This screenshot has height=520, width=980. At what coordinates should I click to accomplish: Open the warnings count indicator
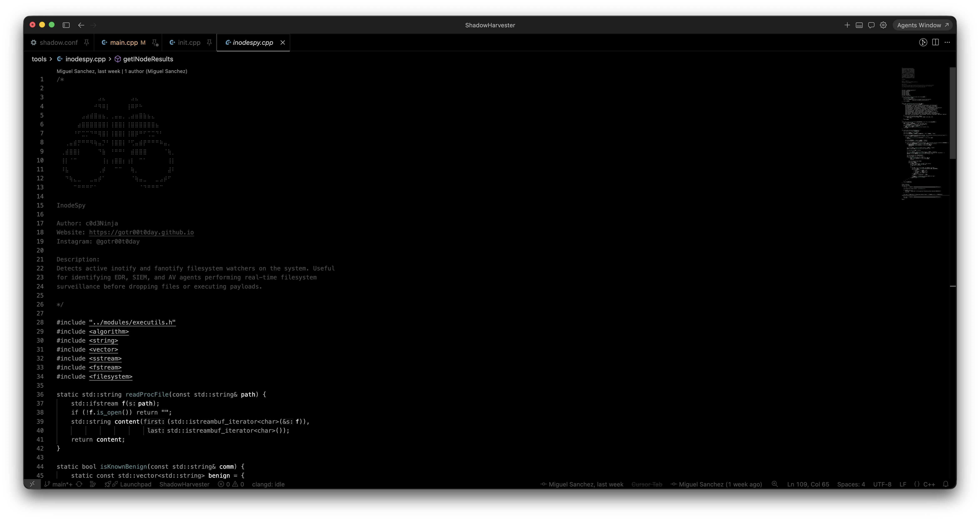coord(238,484)
